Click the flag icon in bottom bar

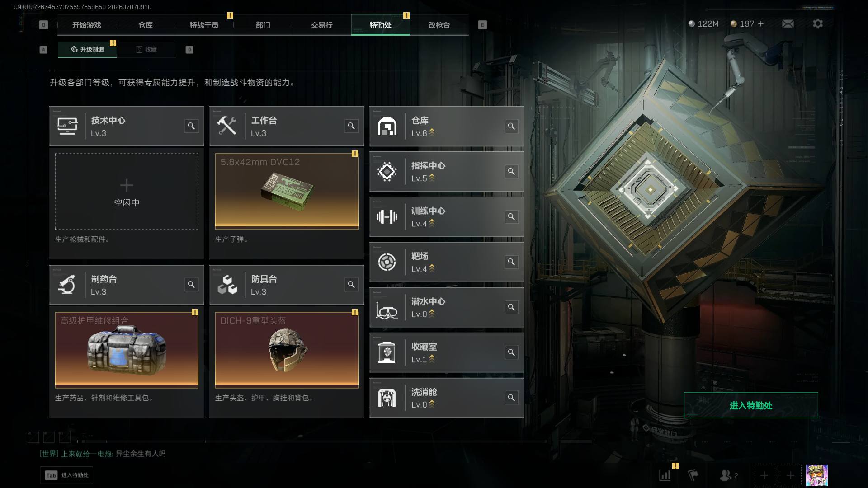(x=693, y=475)
